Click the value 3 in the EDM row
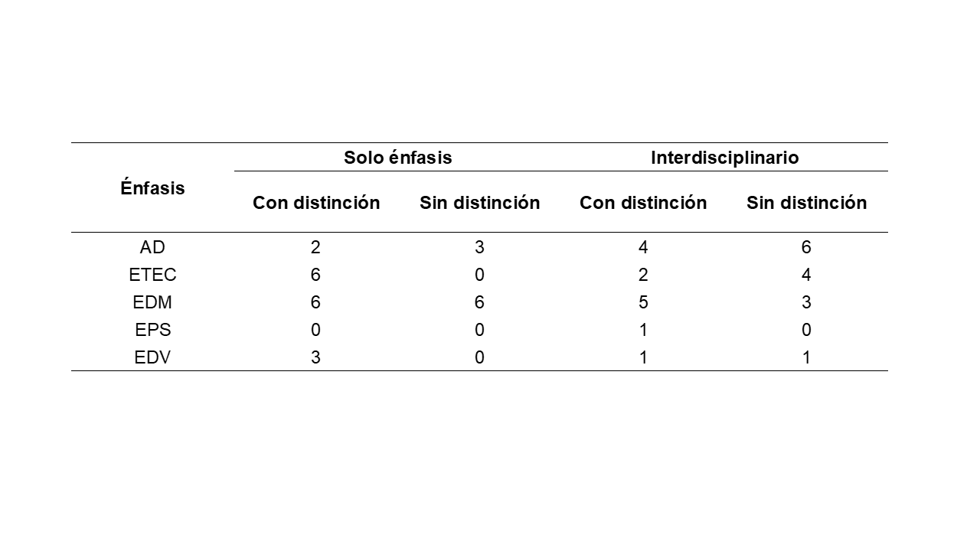This screenshot has height=551, width=980. point(806,302)
